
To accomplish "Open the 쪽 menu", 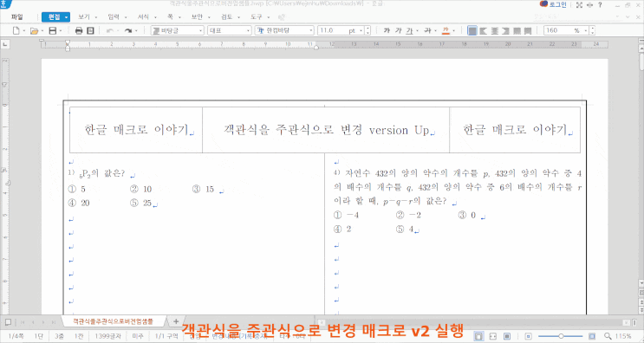I will 170,16.
